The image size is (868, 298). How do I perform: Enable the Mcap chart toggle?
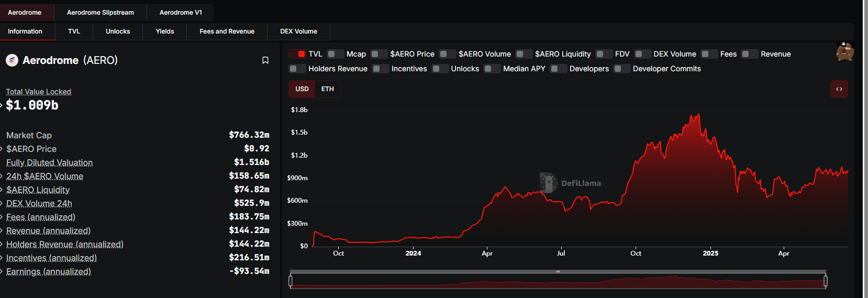336,54
